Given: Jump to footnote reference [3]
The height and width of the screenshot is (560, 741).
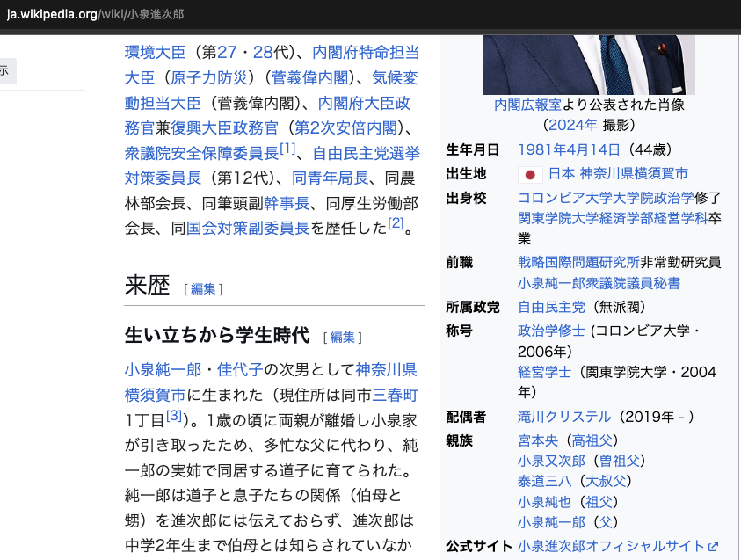Looking at the screenshot, I should click(x=174, y=416).
